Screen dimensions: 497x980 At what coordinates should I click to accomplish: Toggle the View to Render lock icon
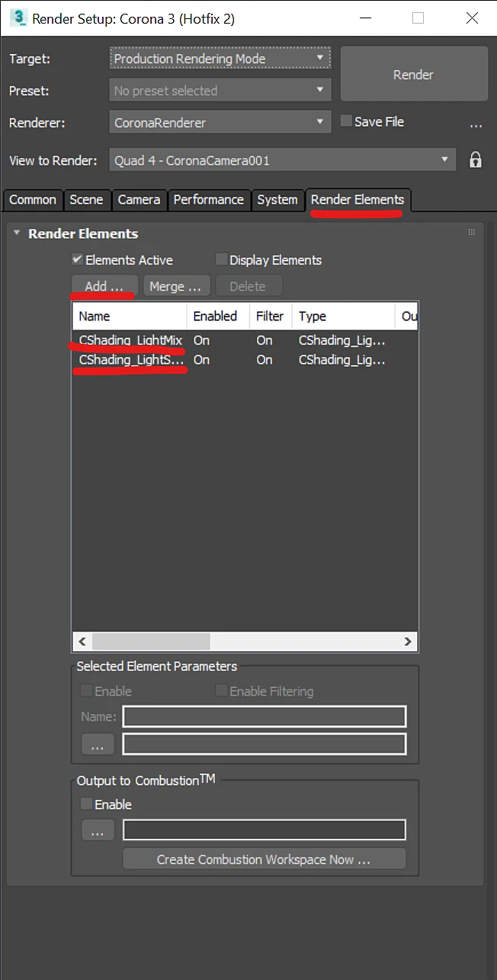475,160
